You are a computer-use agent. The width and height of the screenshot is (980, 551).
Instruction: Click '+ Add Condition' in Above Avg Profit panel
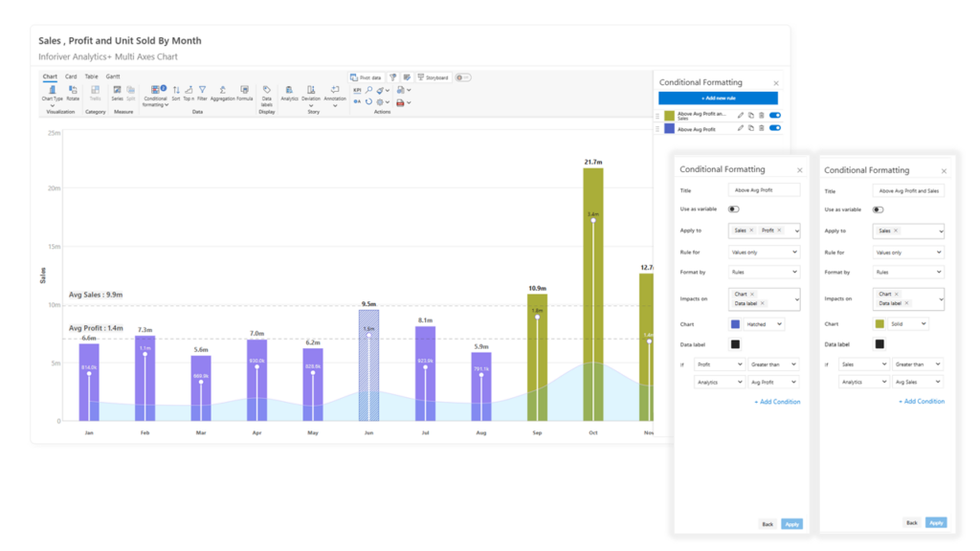coord(777,402)
